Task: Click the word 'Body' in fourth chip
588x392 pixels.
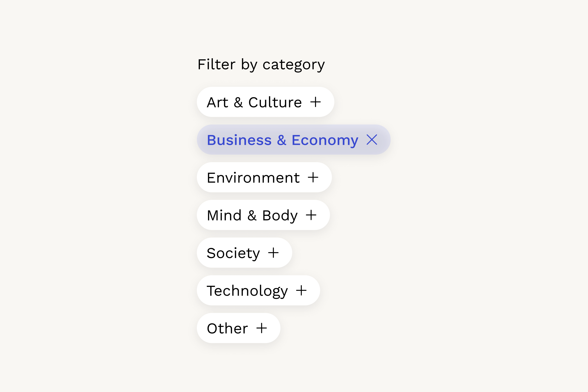Action: 280,216
